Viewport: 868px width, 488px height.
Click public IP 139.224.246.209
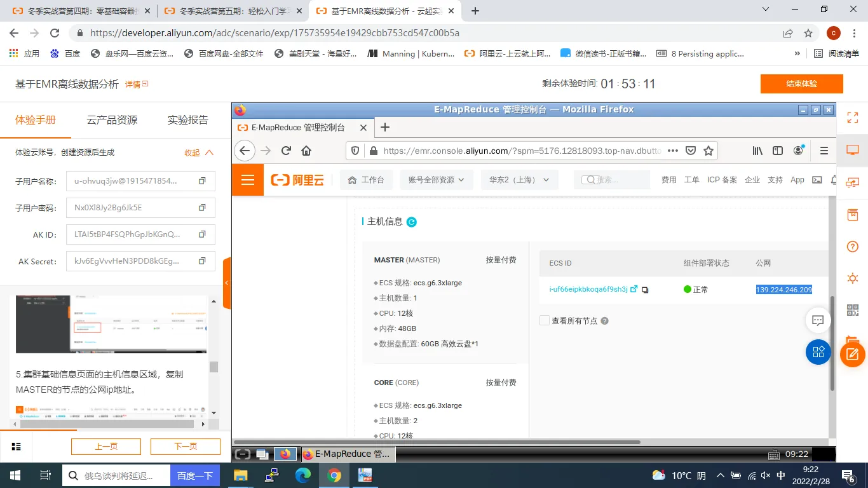(x=783, y=290)
